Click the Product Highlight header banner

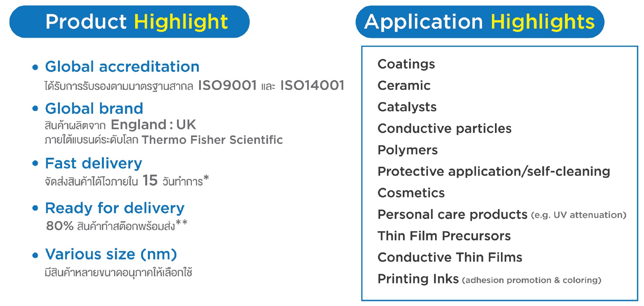tap(129, 22)
